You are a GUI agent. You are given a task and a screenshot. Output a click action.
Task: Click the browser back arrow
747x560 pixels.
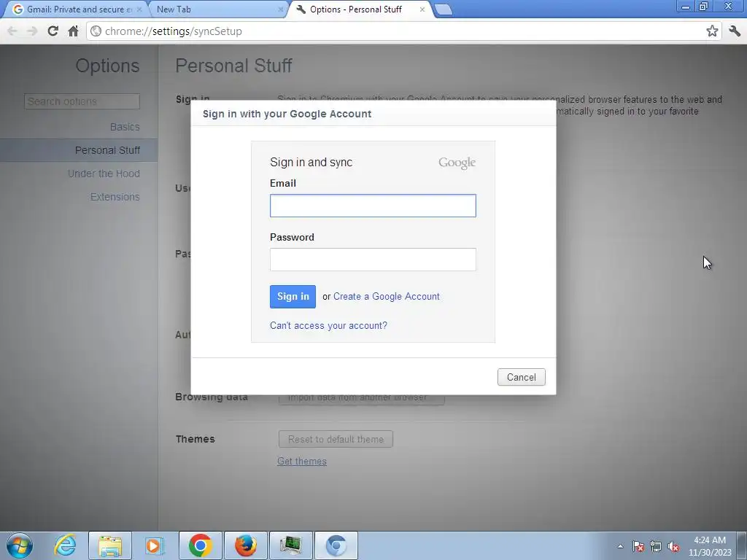pyautogui.click(x=12, y=31)
